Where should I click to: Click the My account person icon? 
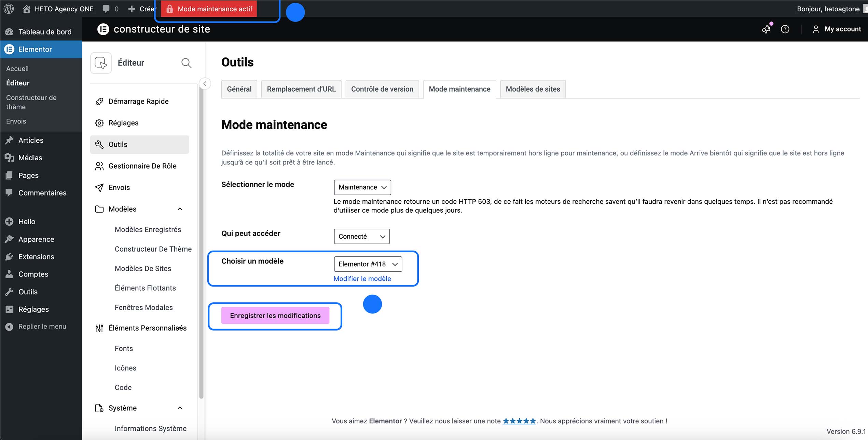click(x=816, y=29)
